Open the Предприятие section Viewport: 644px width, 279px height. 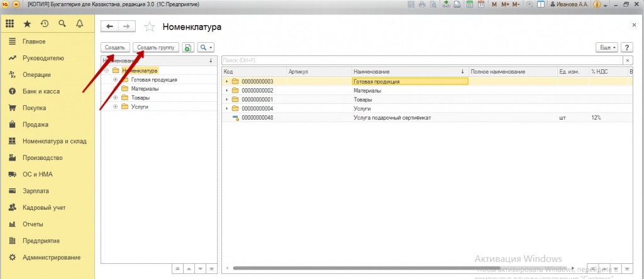[41, 241]
